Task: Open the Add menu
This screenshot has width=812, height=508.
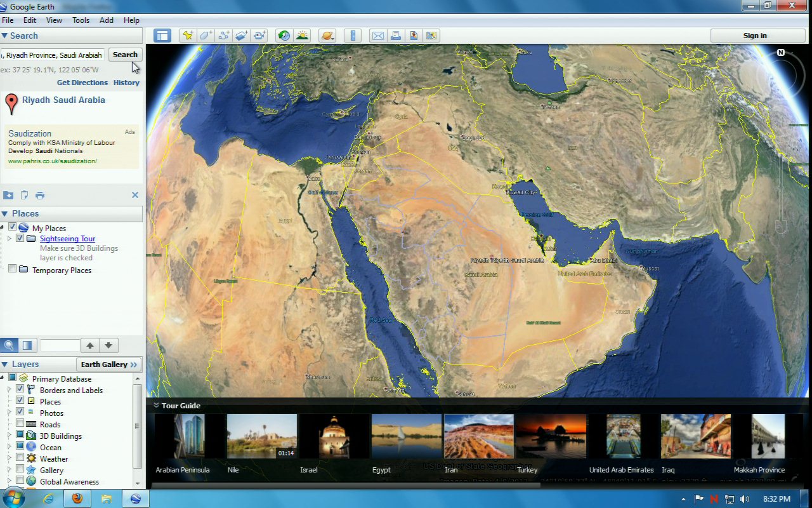Action: [107, 20]
